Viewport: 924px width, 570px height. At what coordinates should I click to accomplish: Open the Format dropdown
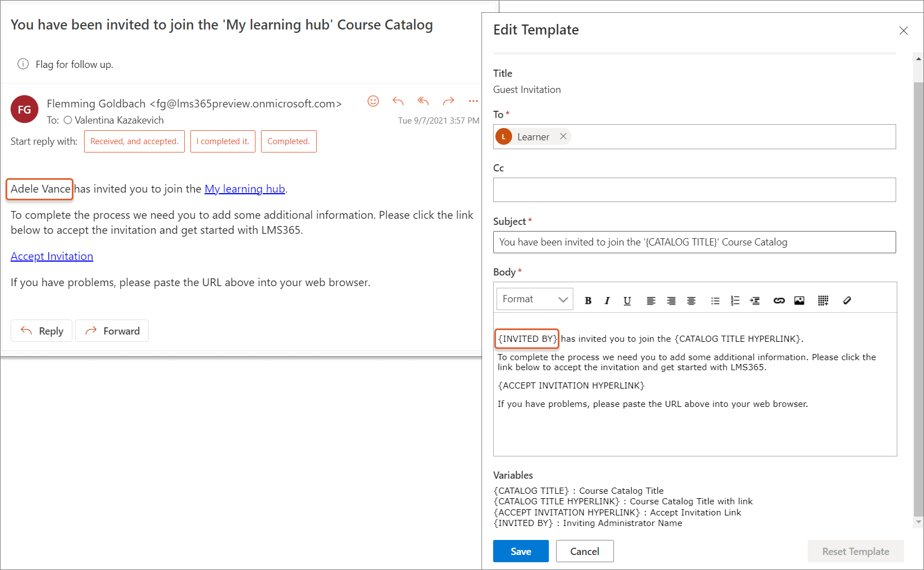534,299
